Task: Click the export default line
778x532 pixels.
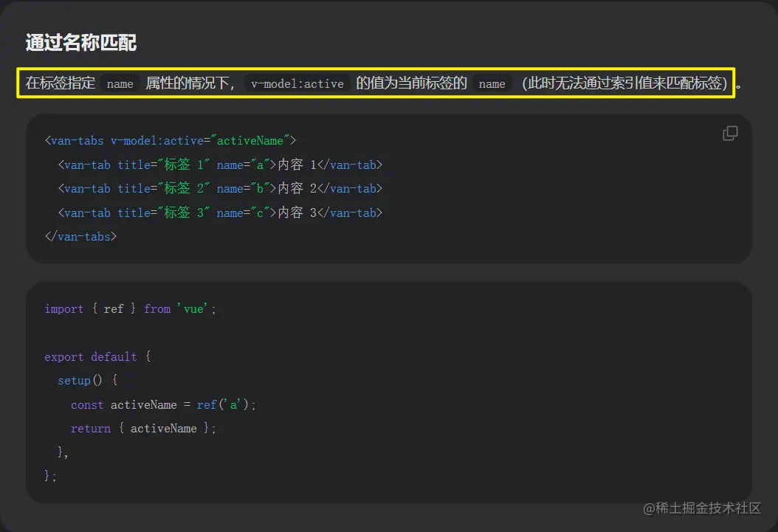Action: pos(97,357)
